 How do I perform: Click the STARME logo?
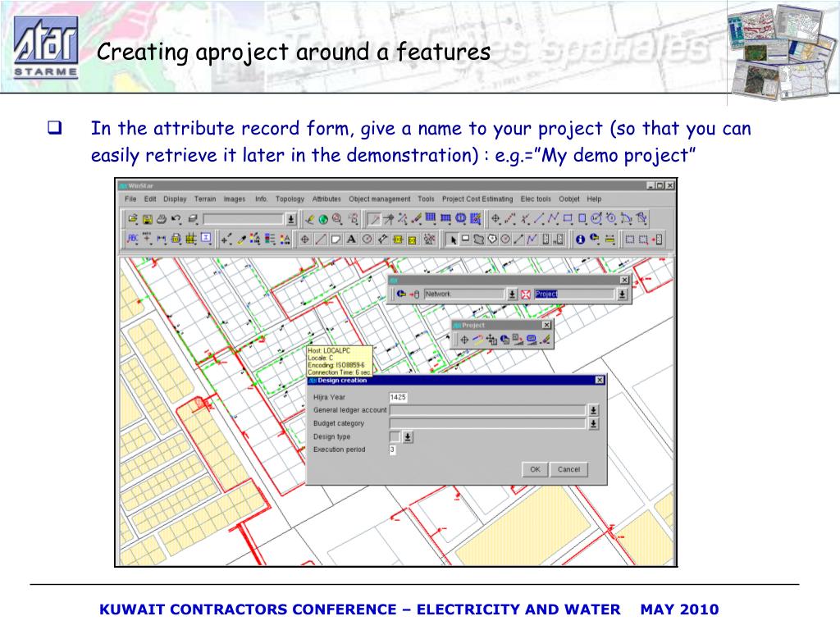46,48
